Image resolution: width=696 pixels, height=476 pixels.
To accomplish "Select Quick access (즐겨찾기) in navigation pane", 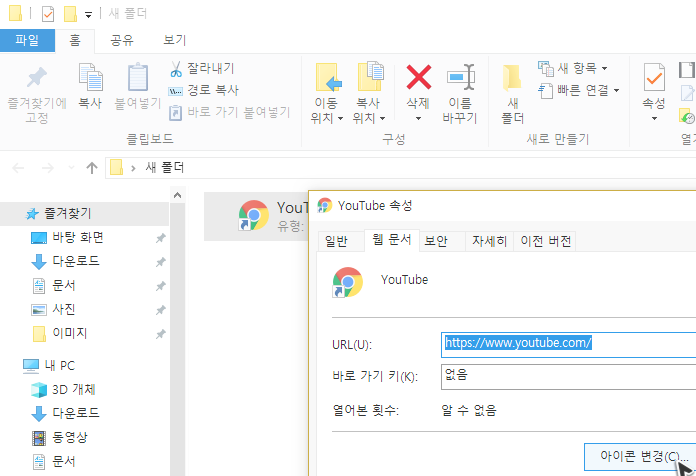I will click(84, 214).
